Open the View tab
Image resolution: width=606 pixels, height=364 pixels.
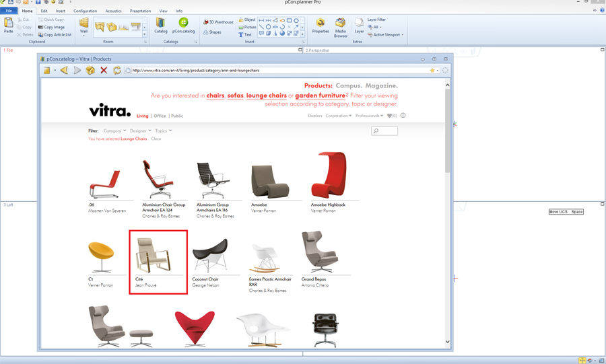pyautogui.click(x=164, y=11)
